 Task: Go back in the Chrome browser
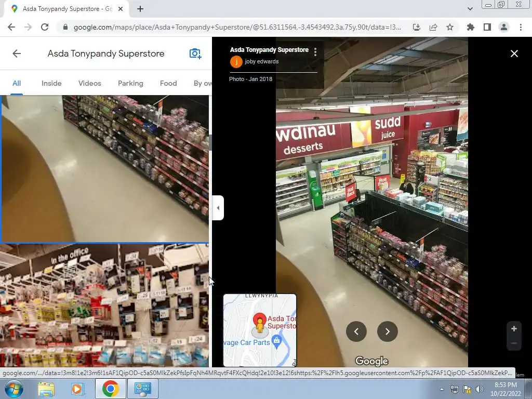[x=11, y=27]
